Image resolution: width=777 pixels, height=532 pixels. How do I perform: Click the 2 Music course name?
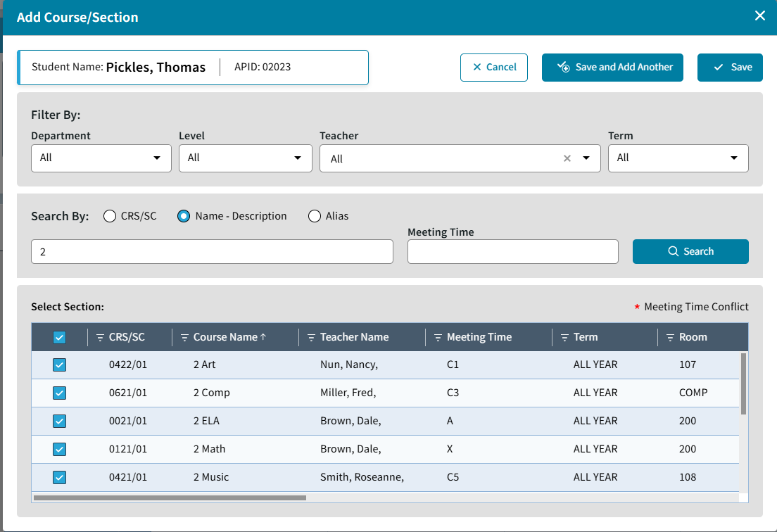(x=211, y=477)
